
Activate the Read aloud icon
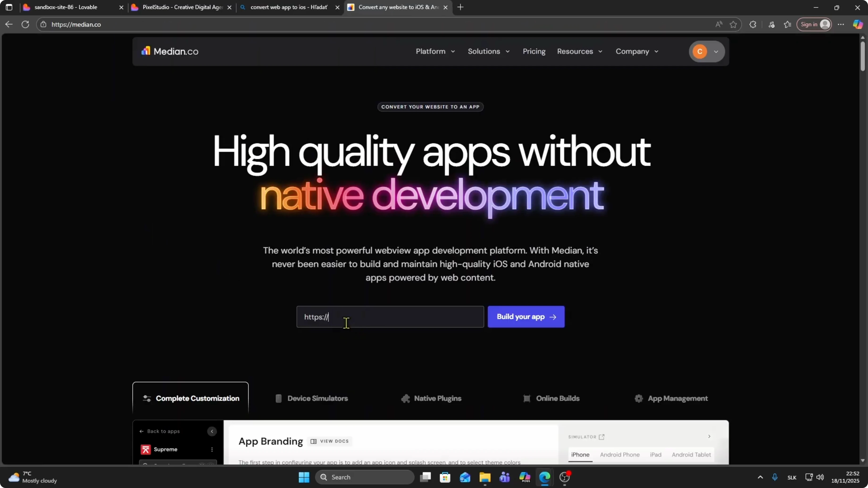coord(719,24)
